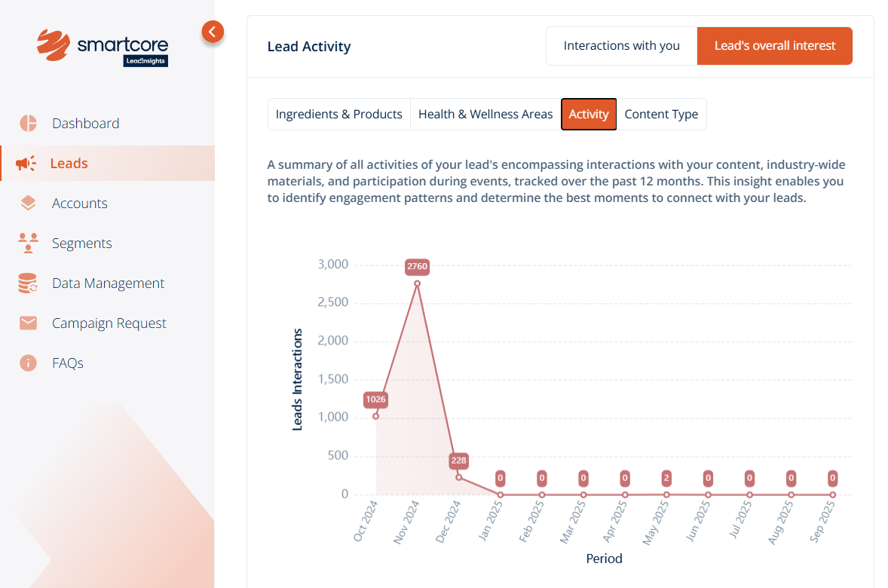
Task: Switch to the Content Type tab
Action: pos(661,115)
